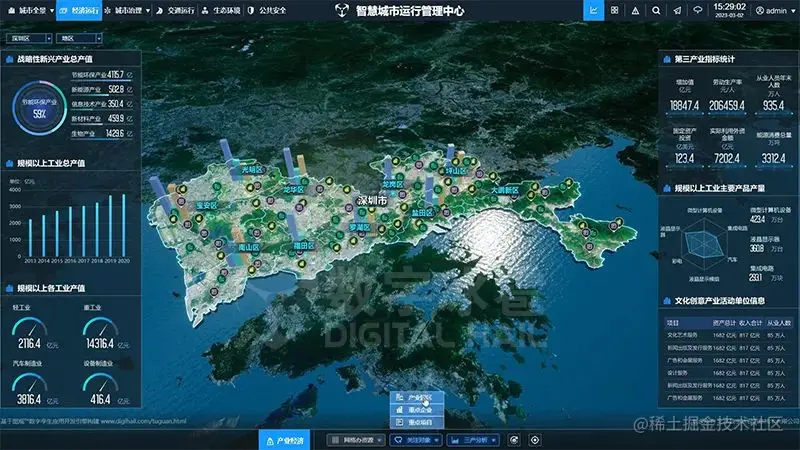Select the 城市全景 top menu item

tap(33, 11)
